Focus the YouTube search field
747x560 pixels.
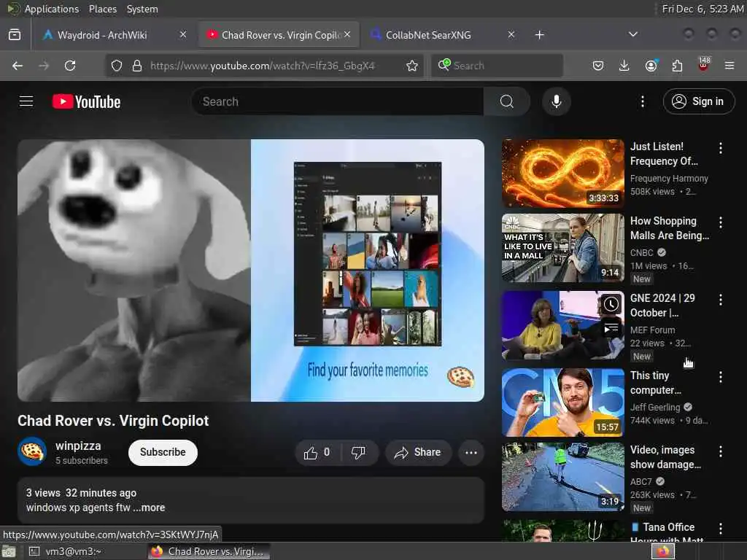(x=338, y=101)
